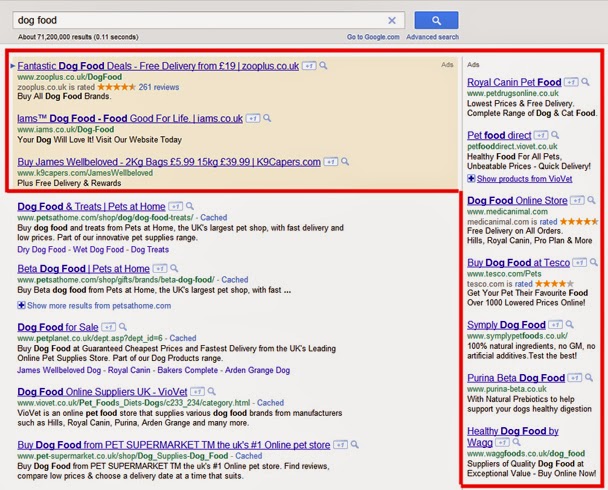
Task: Open Symply Dog Food sidebar ad
Action: point(506,325)
